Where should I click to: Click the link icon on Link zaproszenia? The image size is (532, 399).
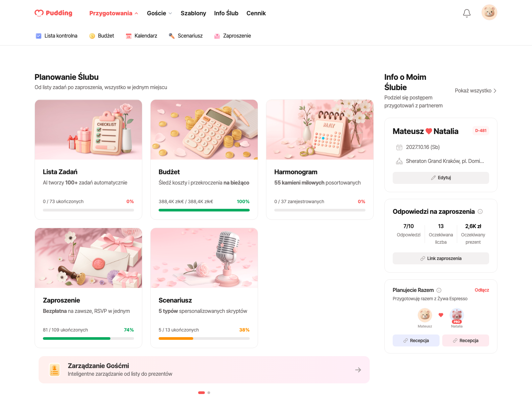[x=423, y=259]
